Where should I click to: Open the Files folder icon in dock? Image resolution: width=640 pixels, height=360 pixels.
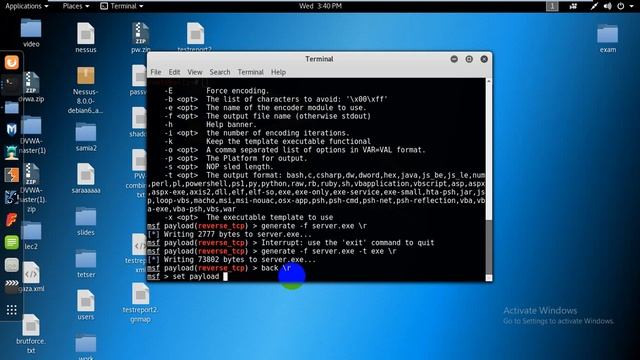click(x=12, y=107)
